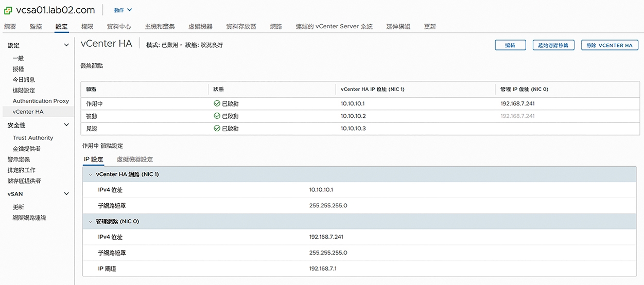Select the 虛擬機器設定 sub-tab
644x285 pixels.
tap(135, 159)
